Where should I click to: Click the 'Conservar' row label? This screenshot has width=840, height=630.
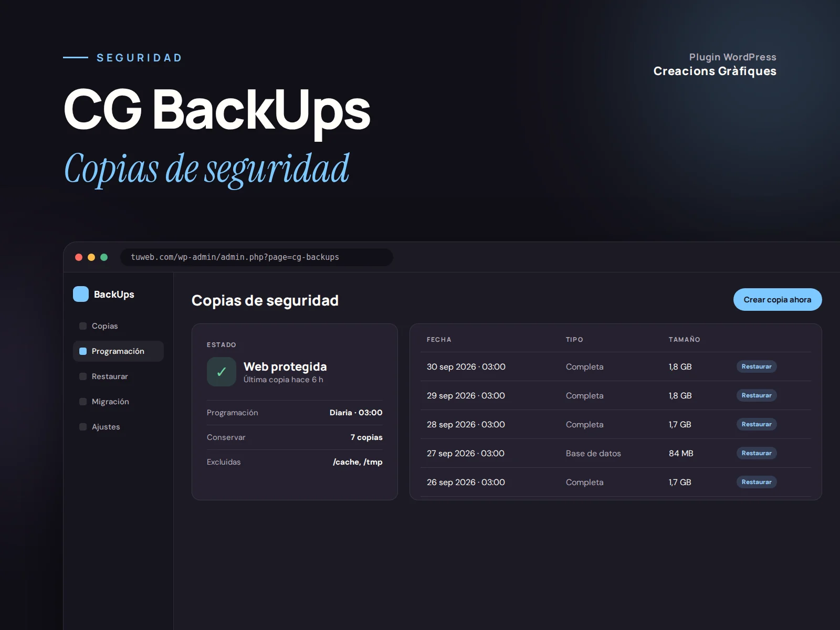[226, 437]
